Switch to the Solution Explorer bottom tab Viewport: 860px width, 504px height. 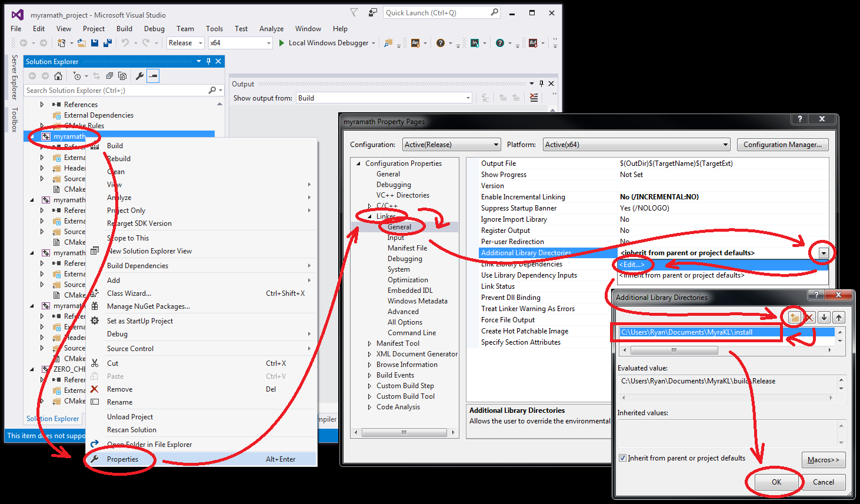click(52, 419)
